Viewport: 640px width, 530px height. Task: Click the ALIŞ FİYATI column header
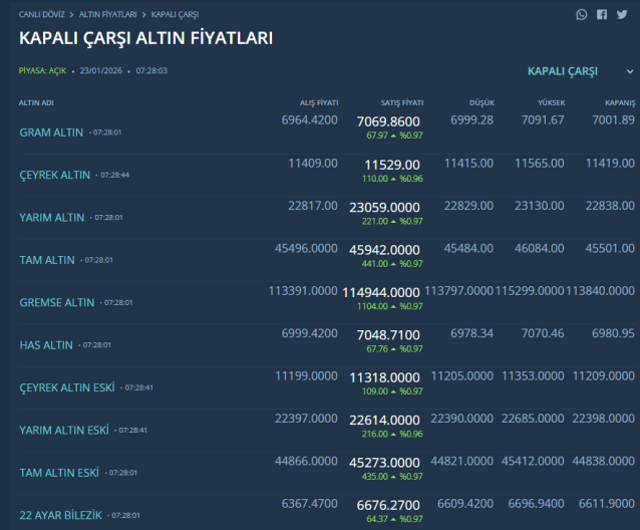pos(319,103)
